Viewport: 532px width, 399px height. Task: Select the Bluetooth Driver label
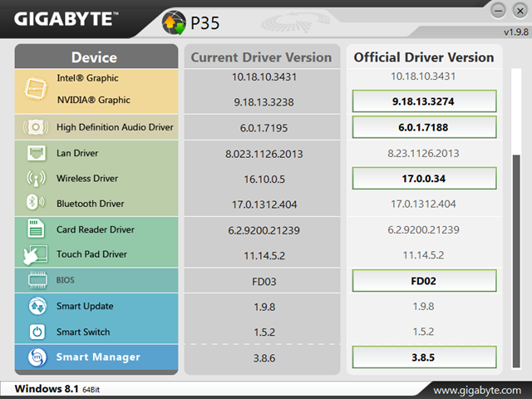(x=91, y=204)
